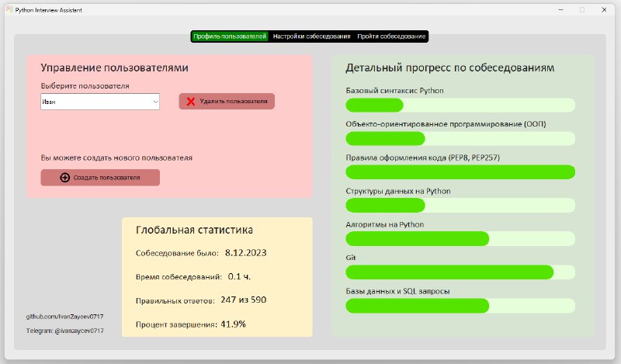Click the Telegram @ivanzaycev0717 contact
Screen dimensions: 621x364
(65, 331)
